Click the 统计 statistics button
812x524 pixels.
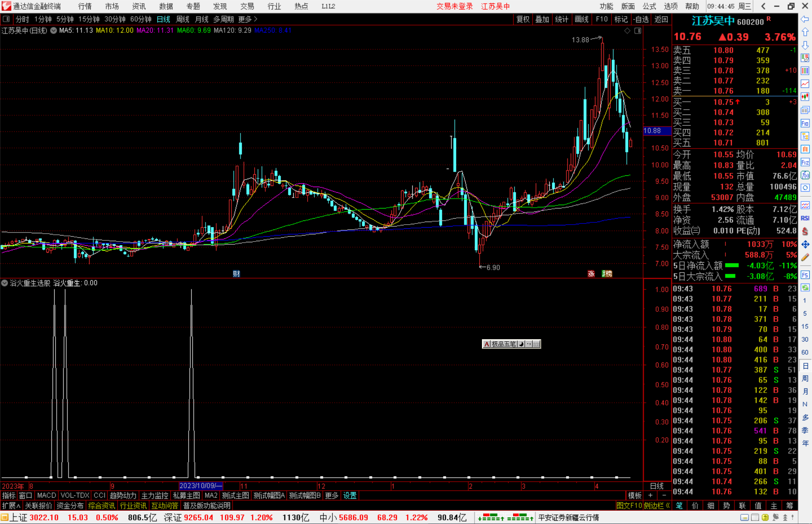562,19
